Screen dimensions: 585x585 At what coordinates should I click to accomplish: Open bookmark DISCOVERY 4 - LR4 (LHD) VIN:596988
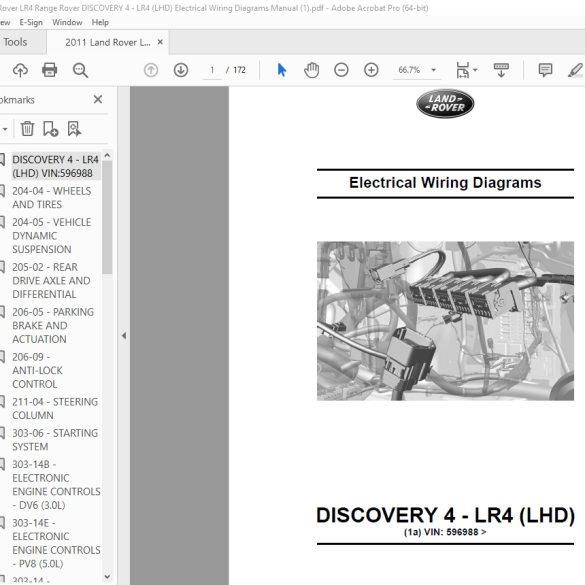pos(55,166)
